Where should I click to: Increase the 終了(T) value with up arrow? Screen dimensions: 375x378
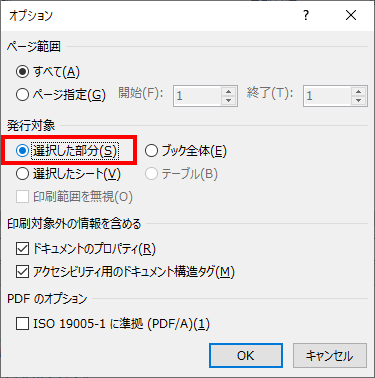(x=359, y=92)
